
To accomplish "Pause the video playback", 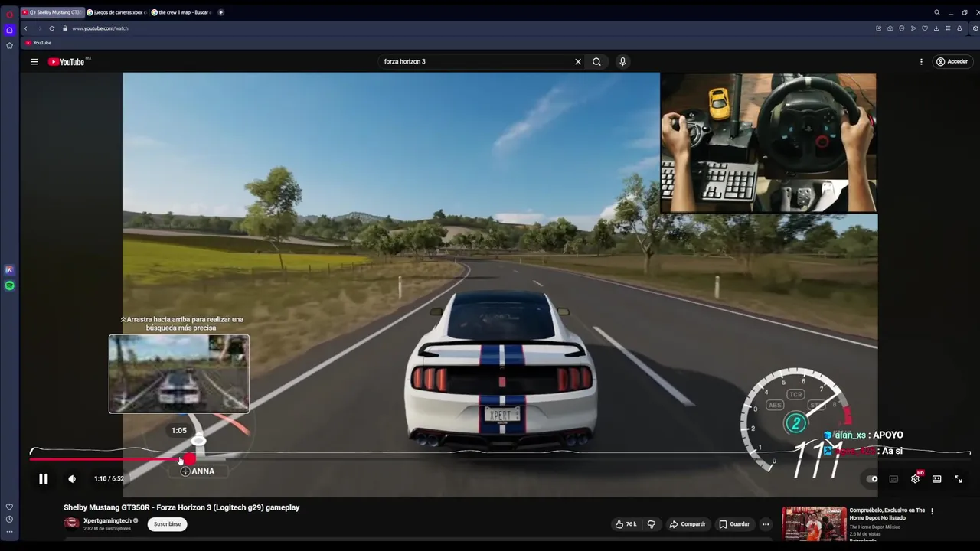I will click(44, 479).
